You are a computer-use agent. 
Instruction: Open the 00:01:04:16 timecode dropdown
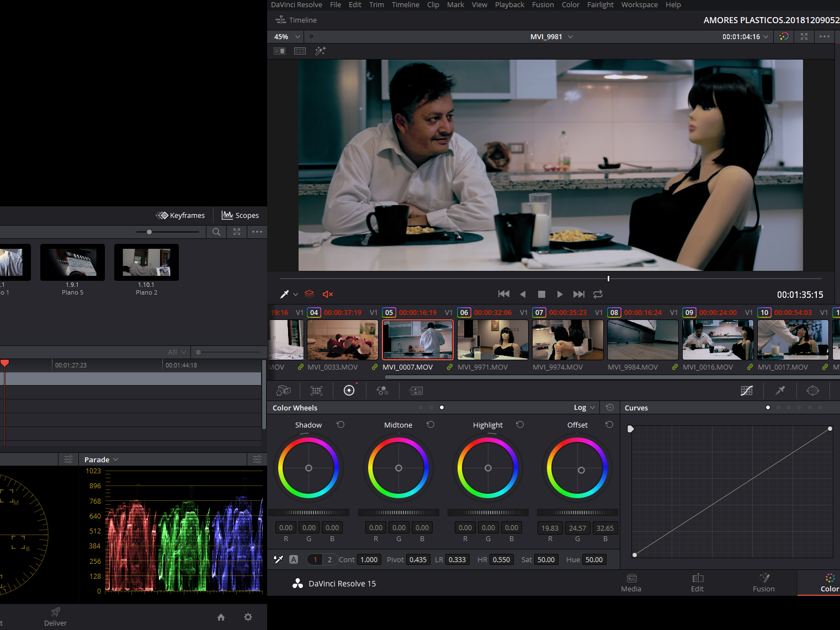pos(746,36)
